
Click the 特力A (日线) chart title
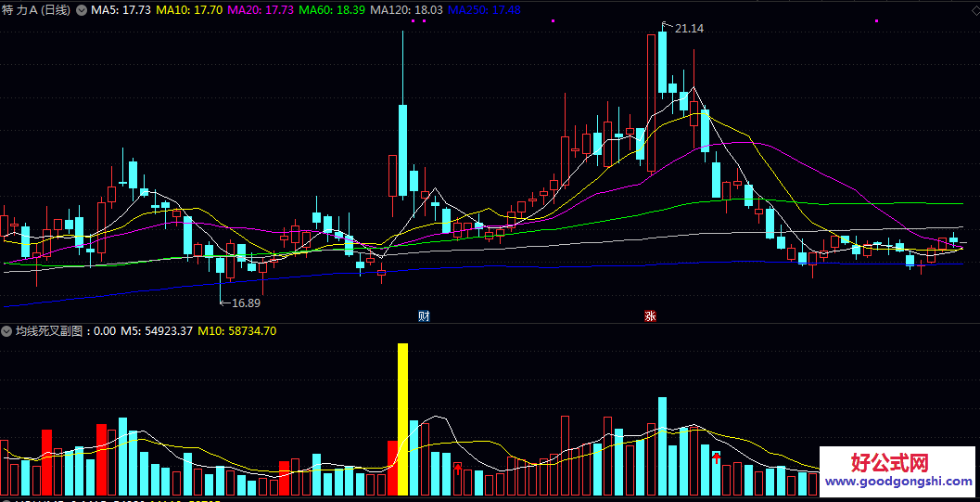click(37, 10)
